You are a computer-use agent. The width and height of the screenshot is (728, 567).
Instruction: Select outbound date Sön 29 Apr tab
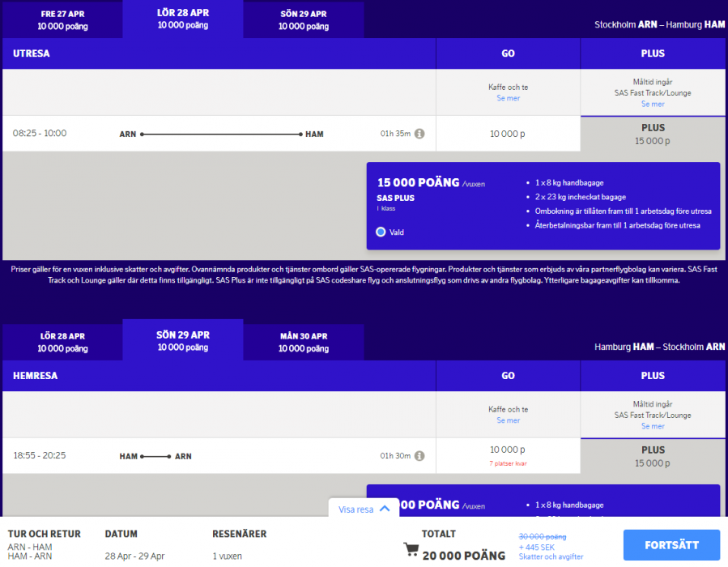(x=303, y=19)
